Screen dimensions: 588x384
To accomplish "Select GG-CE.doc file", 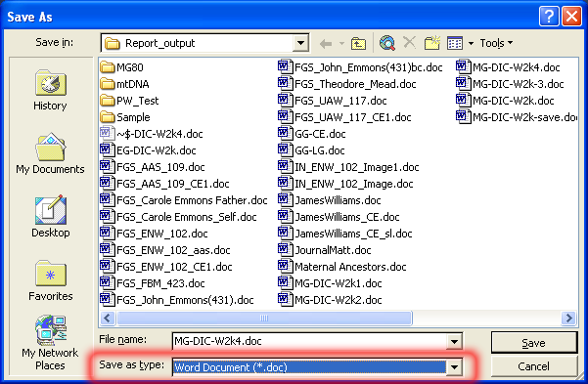I will point(312,134).
